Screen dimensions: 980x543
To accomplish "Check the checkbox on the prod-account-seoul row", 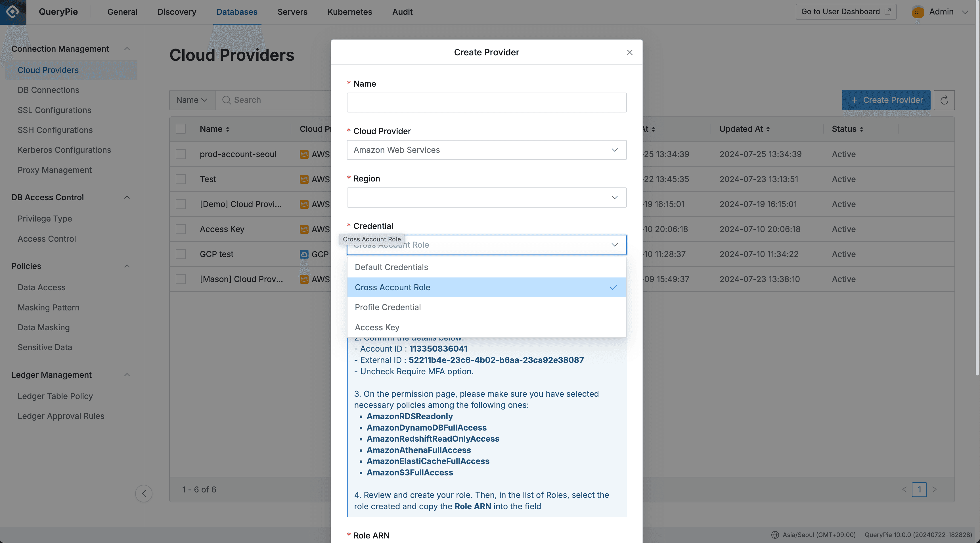I will pos(181,154).
